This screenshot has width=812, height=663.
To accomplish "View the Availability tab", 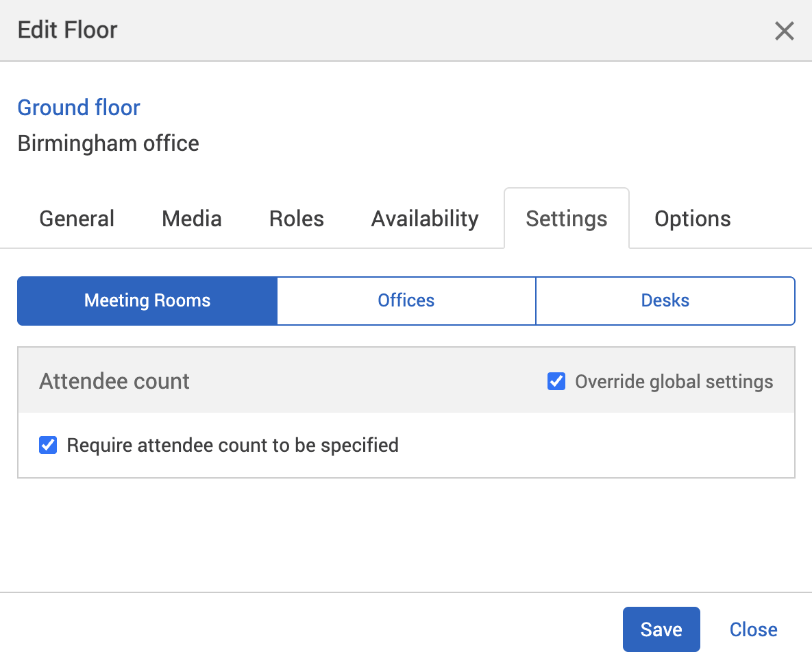I will 424,218.
